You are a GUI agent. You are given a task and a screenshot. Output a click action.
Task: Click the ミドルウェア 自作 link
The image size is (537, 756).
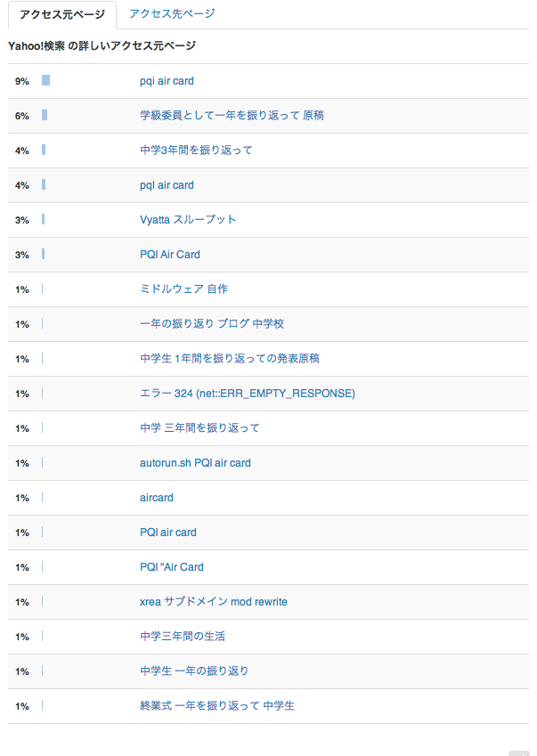pos(183,289)
